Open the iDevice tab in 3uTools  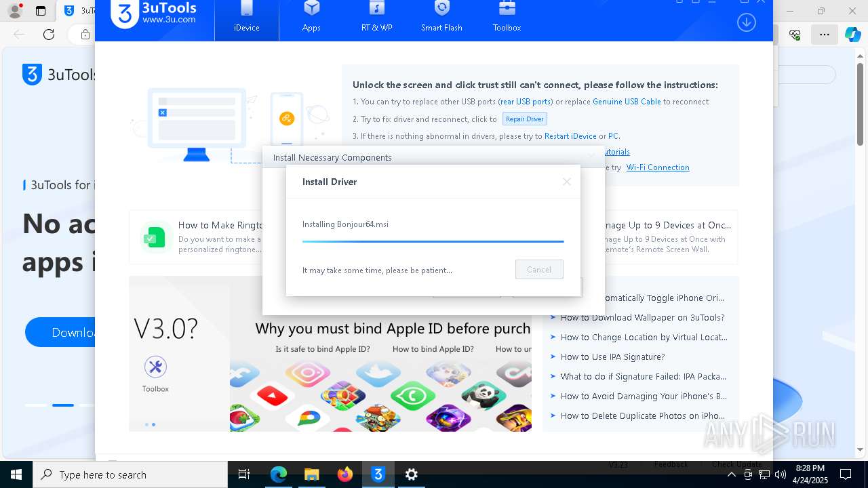(x=247, y=20)
